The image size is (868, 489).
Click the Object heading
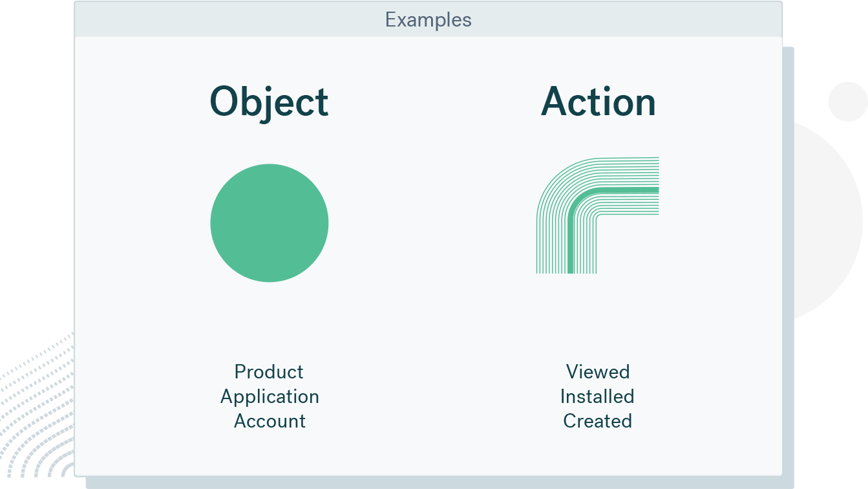point(270,102)
